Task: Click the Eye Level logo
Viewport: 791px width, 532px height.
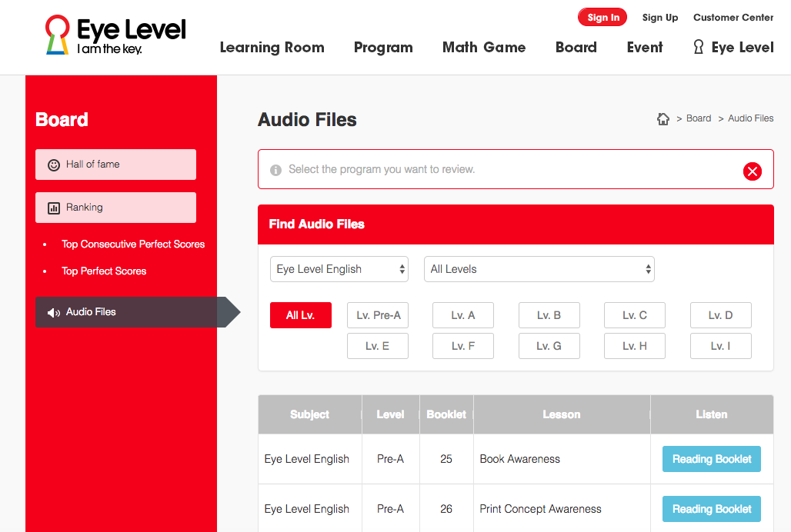Action: pyautogui.click(x=115, y=35)
